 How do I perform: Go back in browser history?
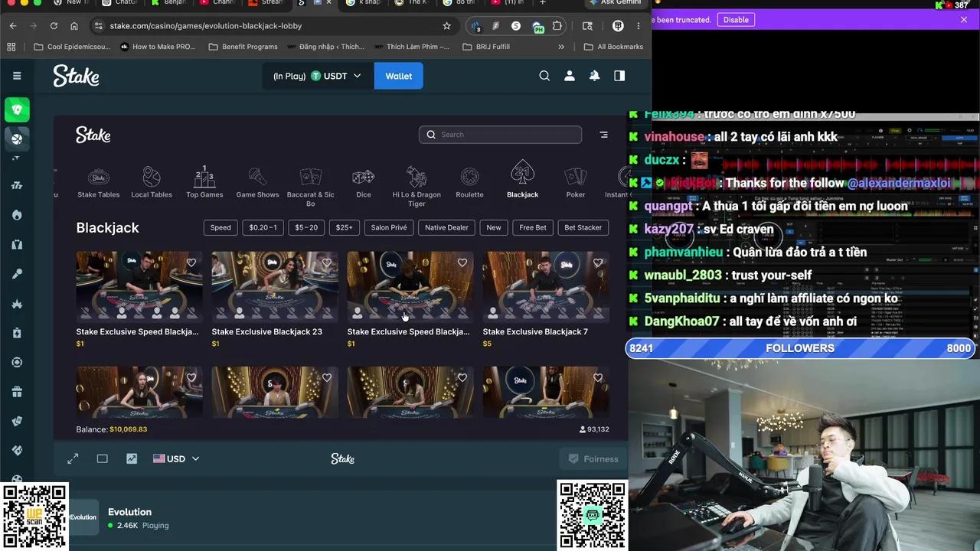13,26
